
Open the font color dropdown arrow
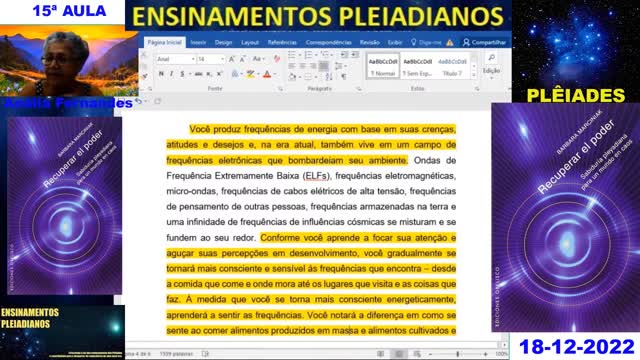coord(275,74)
